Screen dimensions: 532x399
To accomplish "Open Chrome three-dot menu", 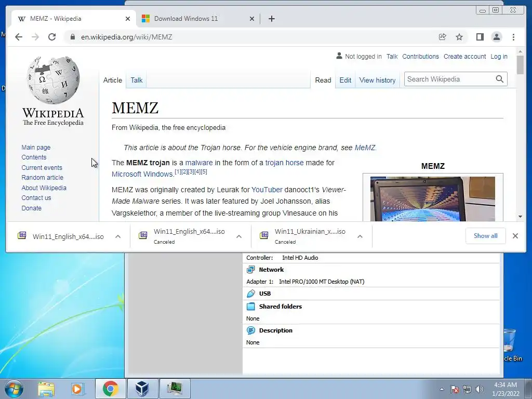I will pyautogui.click(x=513, y=37).
